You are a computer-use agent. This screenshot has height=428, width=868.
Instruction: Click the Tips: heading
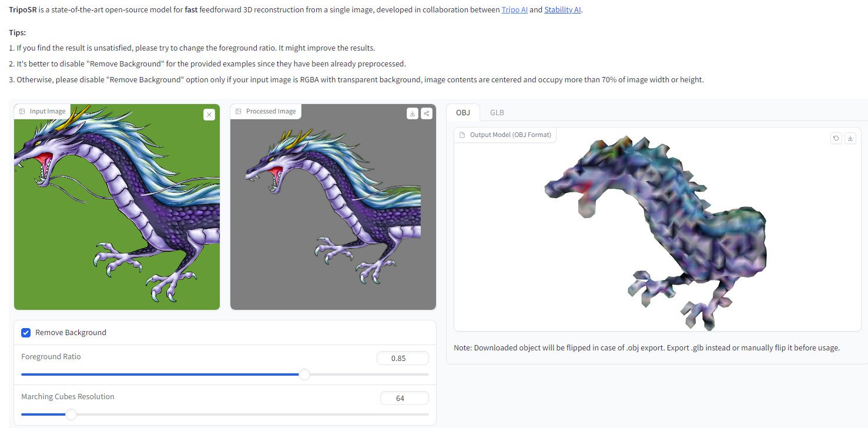click(x=18, y=33)
